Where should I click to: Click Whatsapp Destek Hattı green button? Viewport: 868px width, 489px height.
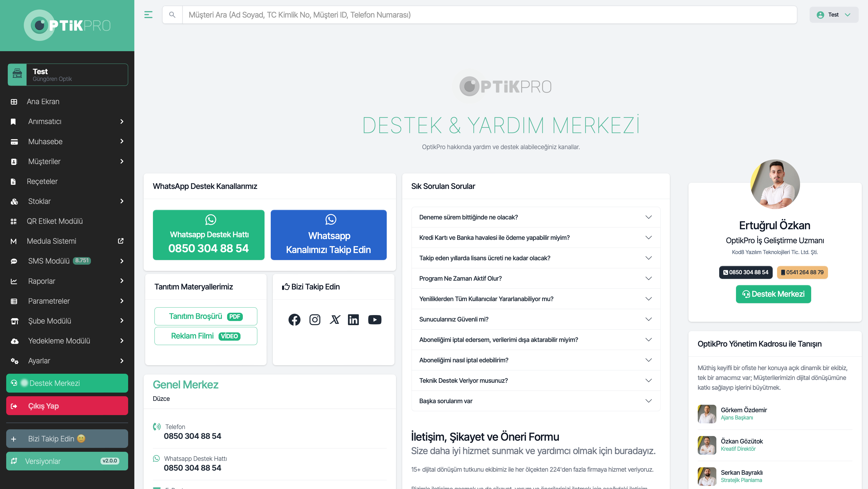[x=208, y=235]
